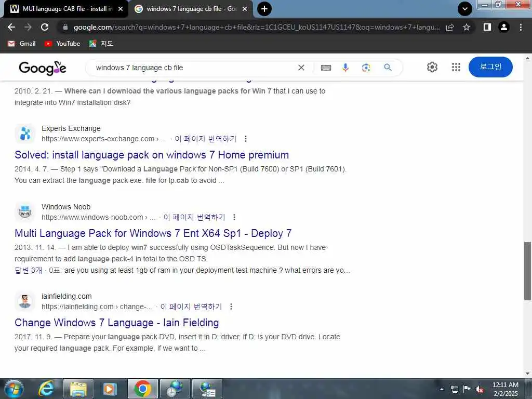Screen dimensions: 532x399
Task: Open the YouTube bookmark
Action: 62,44
